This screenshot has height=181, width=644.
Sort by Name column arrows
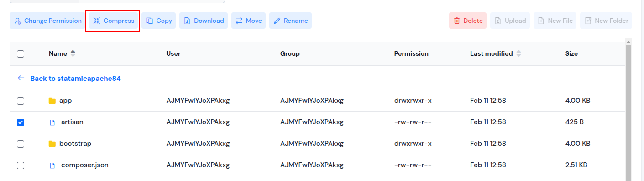pyautogui.click(x=73, y=53)
